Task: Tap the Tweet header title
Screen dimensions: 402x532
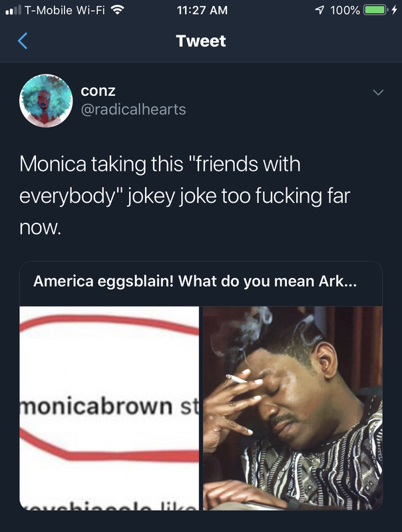Action: click(x=200, y=41)
